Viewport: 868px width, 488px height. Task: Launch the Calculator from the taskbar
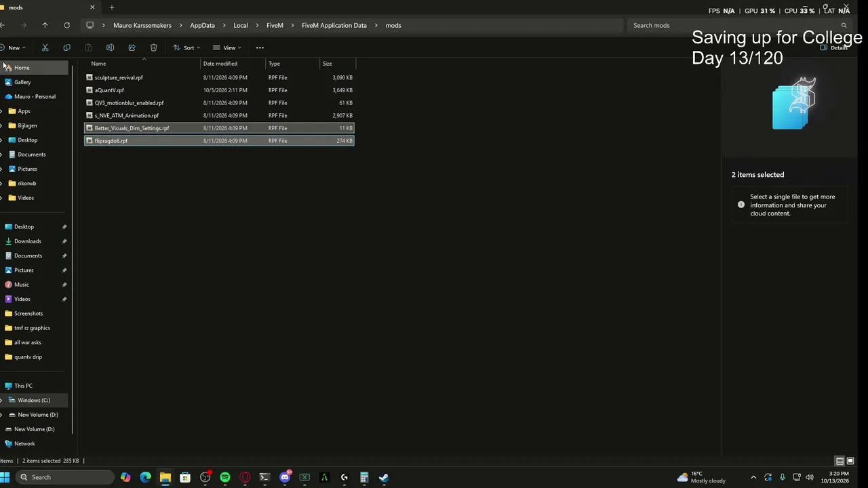click(x=364, y=477)
